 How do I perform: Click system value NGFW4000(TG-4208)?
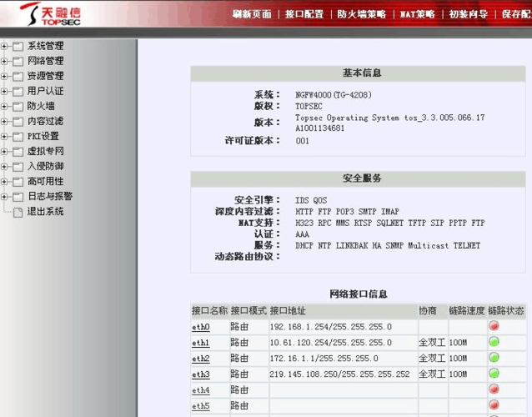(334, 95)
